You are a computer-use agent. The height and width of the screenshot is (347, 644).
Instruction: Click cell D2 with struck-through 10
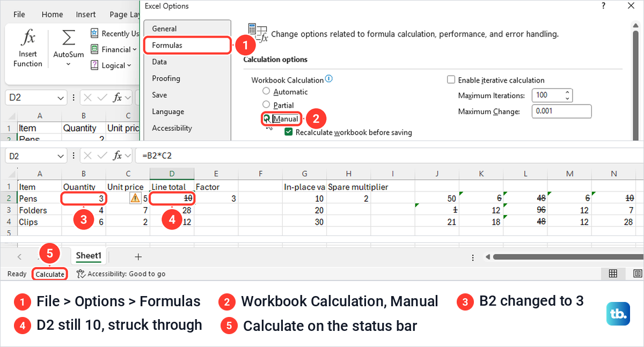172,198
